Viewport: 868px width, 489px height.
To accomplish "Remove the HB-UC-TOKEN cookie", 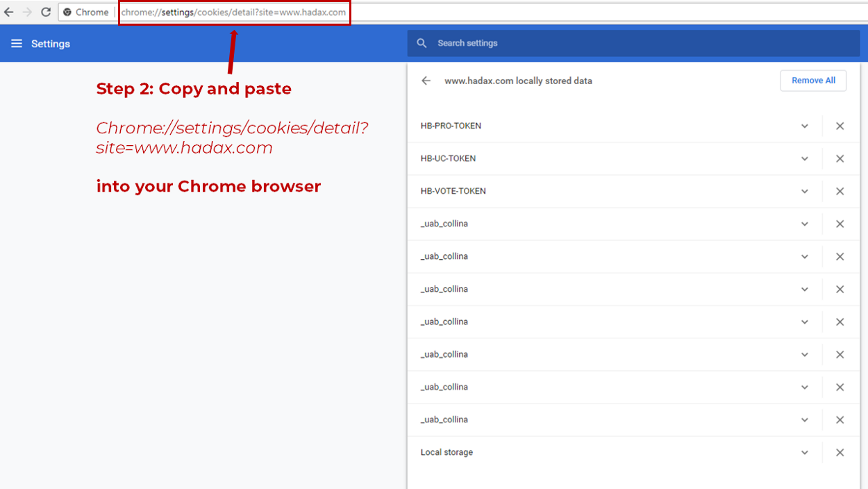I will click(x=840, y=159).
